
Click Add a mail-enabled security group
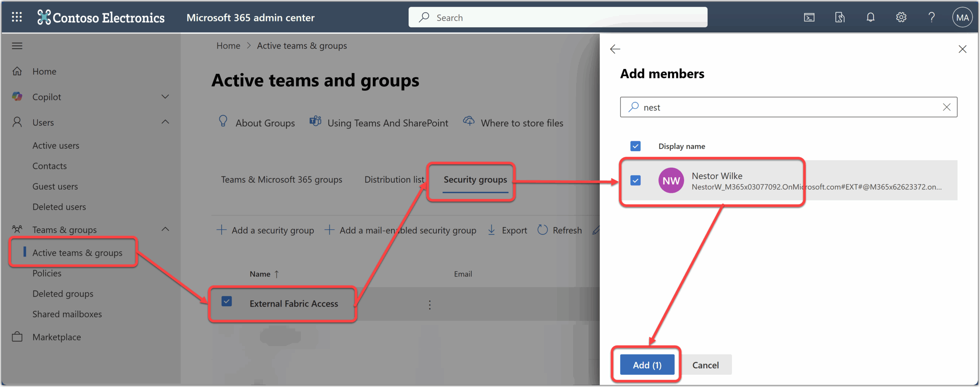[400, 230]
